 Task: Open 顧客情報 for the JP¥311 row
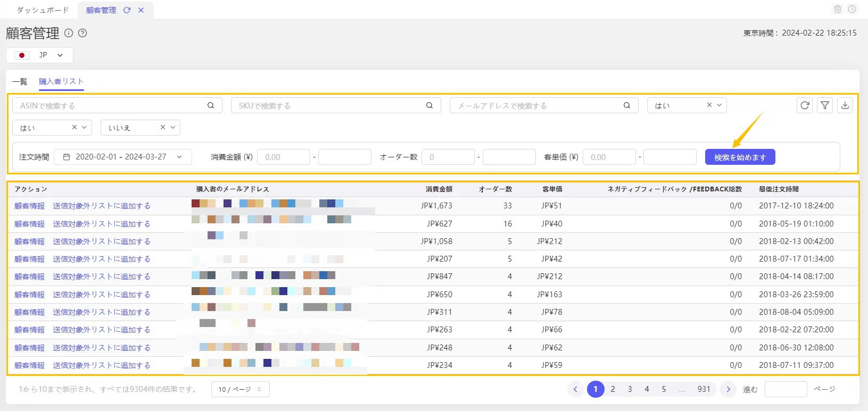point(30,312)
